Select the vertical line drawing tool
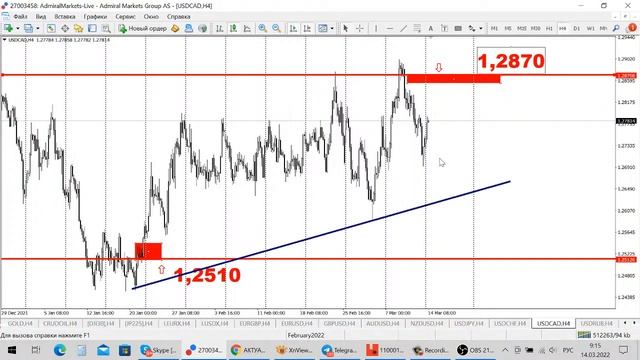 coord(376,28)
